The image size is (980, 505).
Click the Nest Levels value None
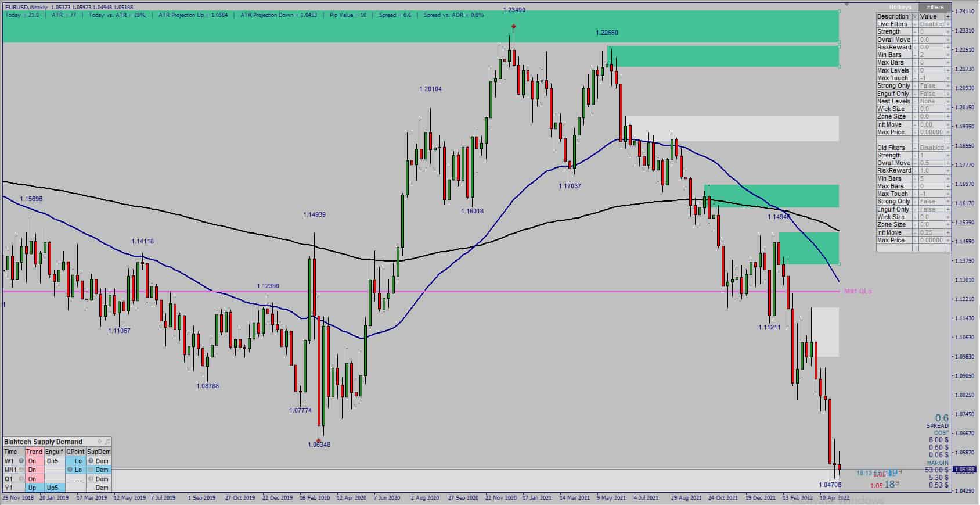tap(932, 101)
